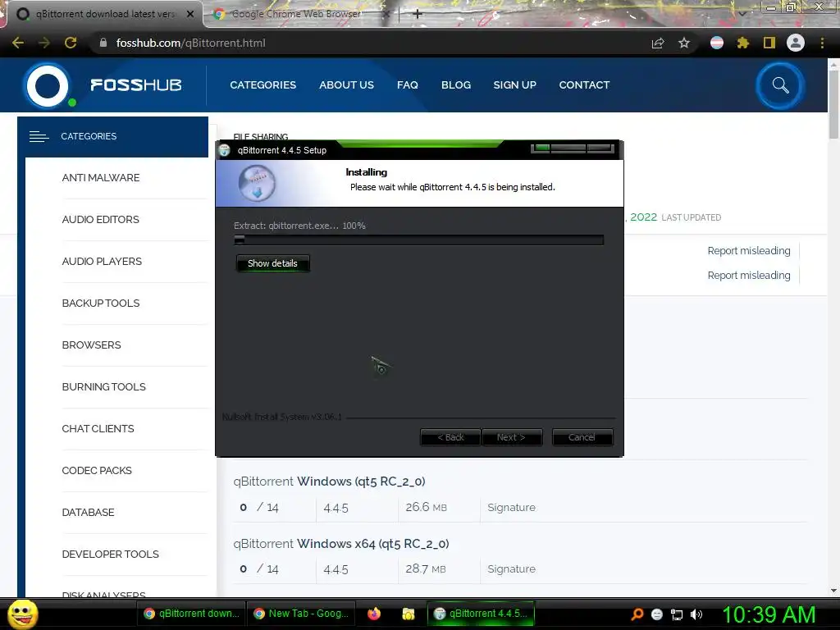The image size is (840, 630).
Task: Open AUDIO EDITORS category
Action: pyautogui.click(x=100, y=220)
